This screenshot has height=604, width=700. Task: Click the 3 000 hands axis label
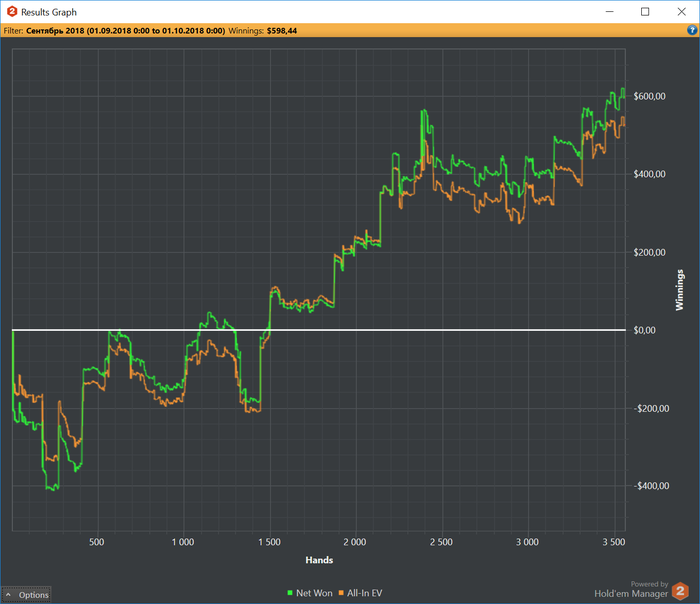point(527,542)
